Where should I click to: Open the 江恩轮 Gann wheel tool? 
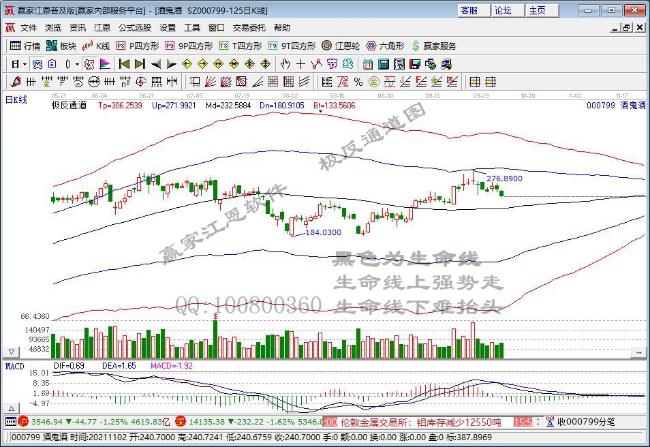point(341,46)
